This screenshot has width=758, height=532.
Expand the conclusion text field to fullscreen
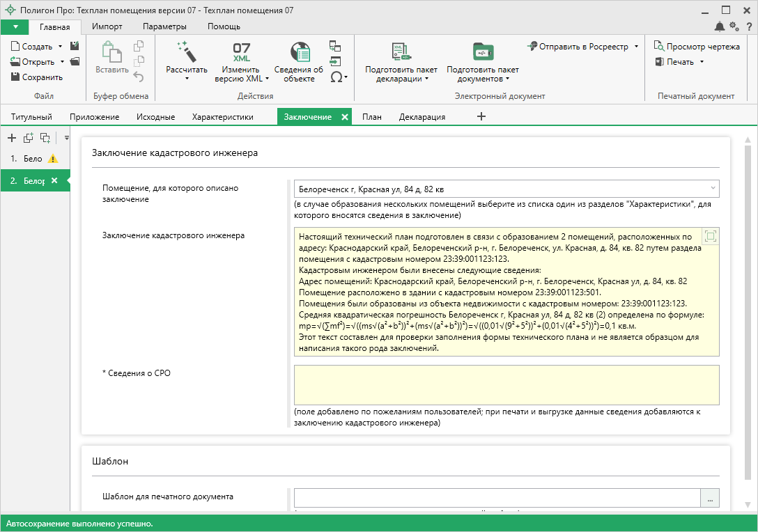point(710,237)
